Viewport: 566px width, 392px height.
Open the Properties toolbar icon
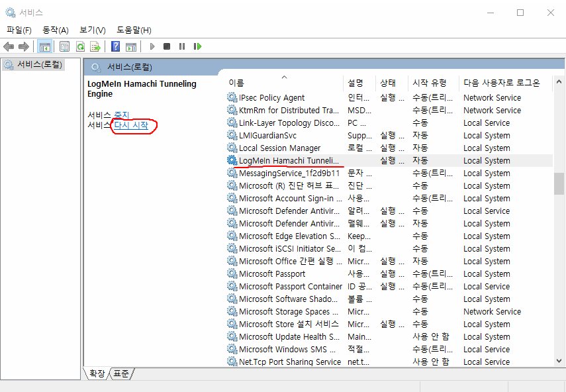64,46
